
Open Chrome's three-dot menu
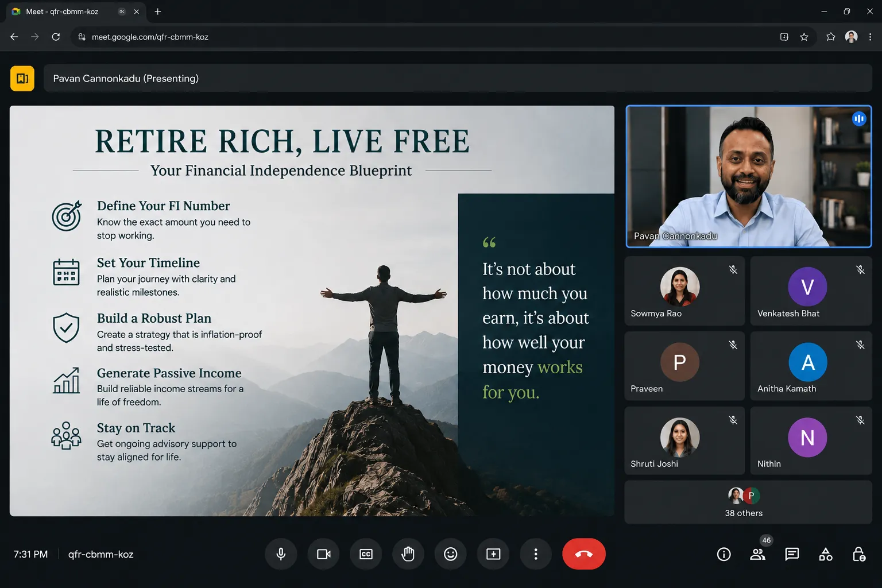click(871, 37)
